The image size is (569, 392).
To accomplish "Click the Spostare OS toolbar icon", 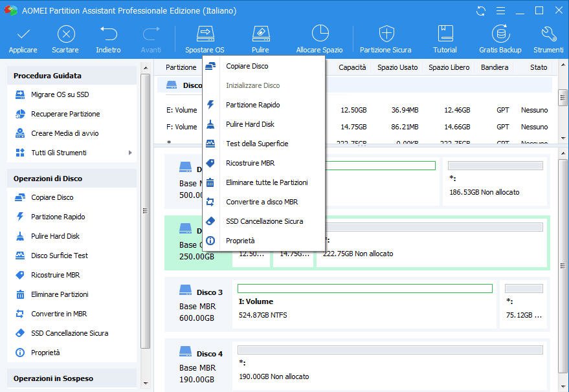I will (x=205, y=34).
